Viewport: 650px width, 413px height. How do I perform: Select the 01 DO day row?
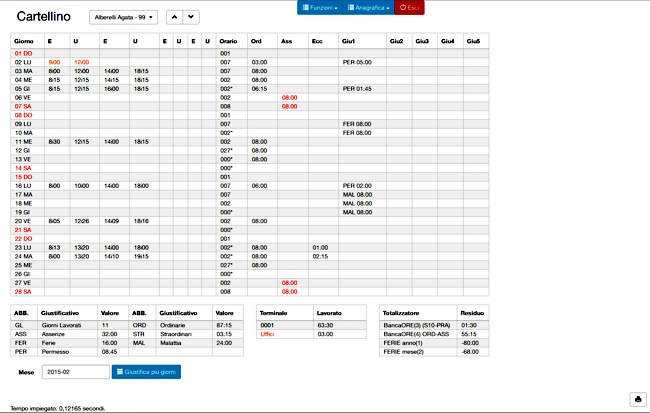coord(249,53)
